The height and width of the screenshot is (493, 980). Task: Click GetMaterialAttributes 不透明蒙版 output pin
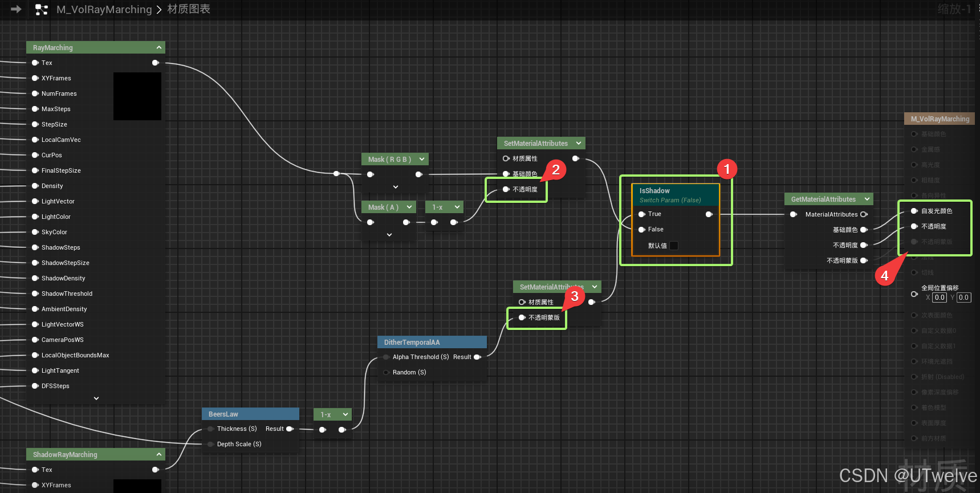[x=864, y=260]
